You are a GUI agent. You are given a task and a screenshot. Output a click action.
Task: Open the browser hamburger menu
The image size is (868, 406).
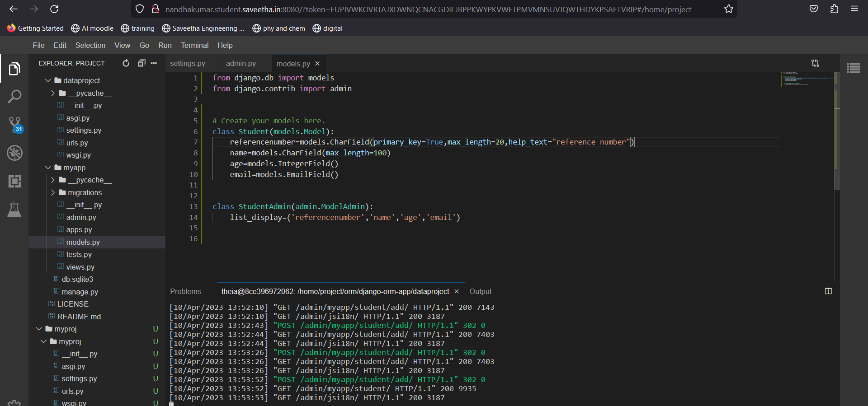tap(854, 9)
